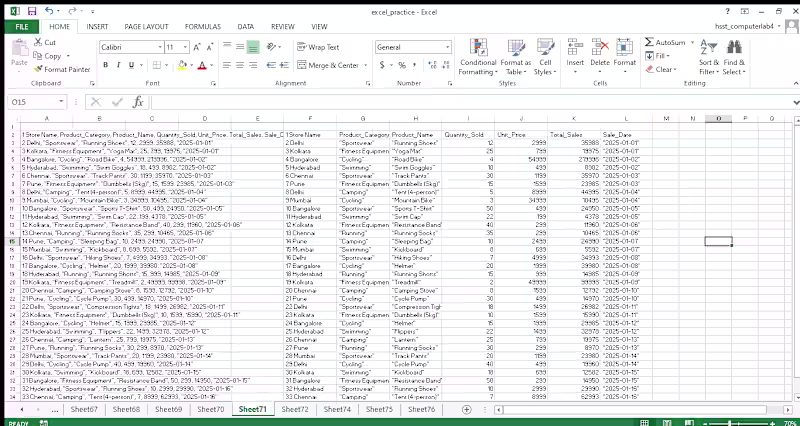This screenshot has width=800, height=426.
Task: Click the Redo arrow icon
Action: [x=72, y=11]
